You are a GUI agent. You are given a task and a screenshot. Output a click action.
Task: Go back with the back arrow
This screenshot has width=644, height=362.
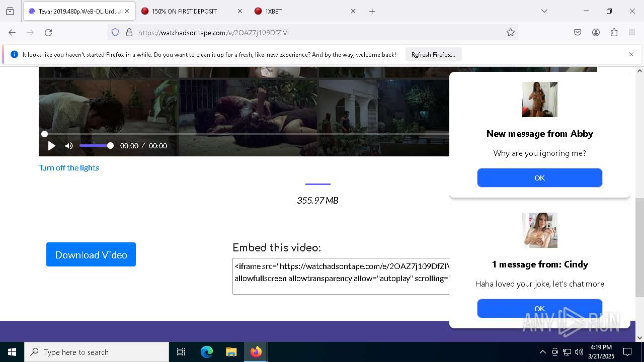[12, 32]
